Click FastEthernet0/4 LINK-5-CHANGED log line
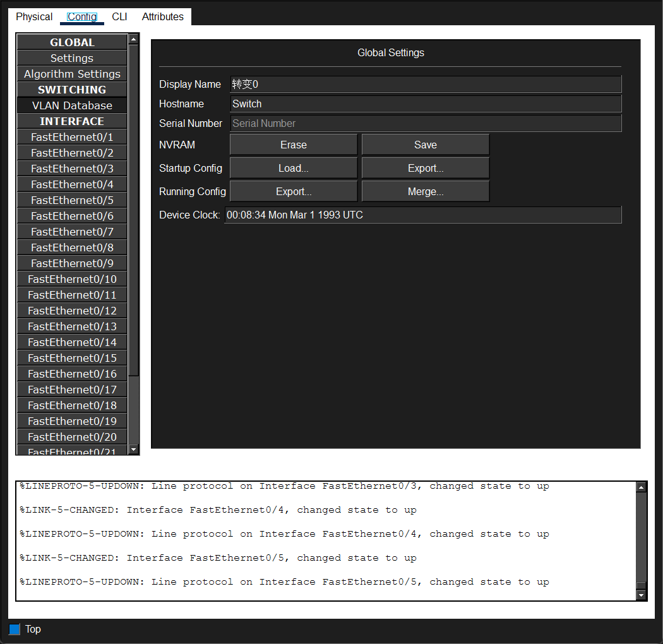This screenshot has height=644, width=663. pyautogui.click(x=218, y=510)
